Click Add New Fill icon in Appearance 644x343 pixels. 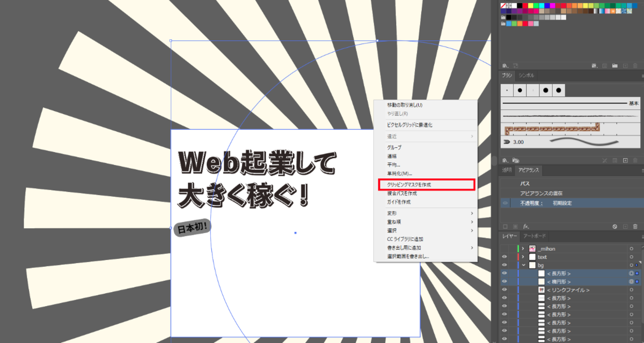(x=515, y=227)
